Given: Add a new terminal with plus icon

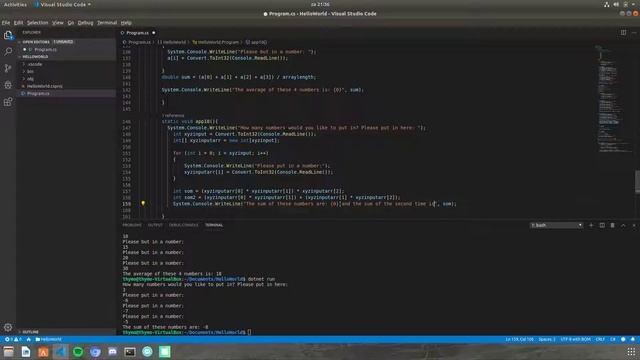Looking at the screenshot, I should (x=591, y=225).
